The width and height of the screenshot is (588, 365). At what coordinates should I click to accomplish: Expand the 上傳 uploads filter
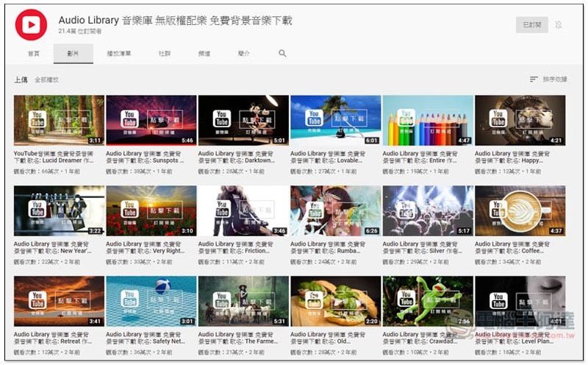(21, 79)
